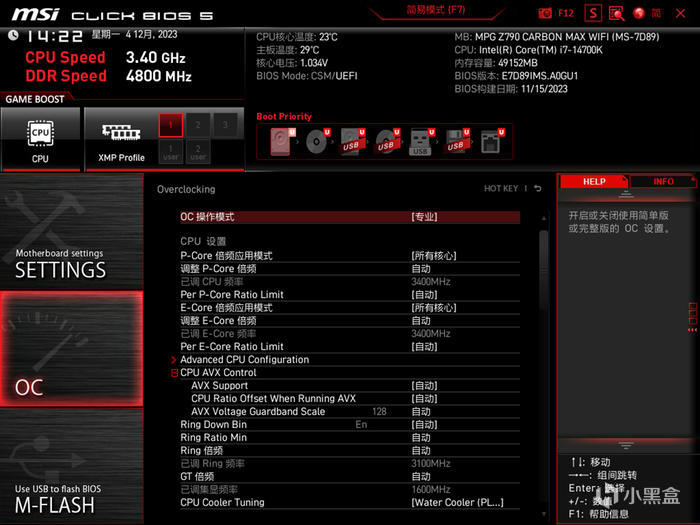Click the USB CD/DVD boot device icon

(387, 142)
